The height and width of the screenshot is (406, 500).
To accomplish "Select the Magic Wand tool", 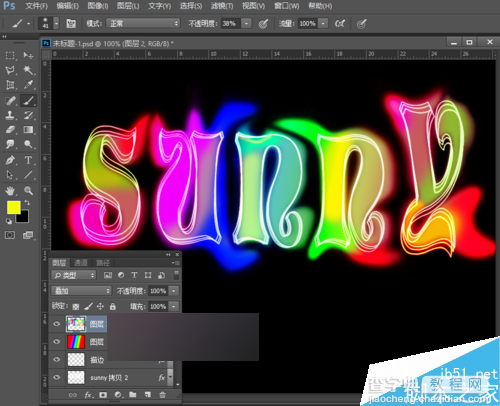I will coord(28,70).
